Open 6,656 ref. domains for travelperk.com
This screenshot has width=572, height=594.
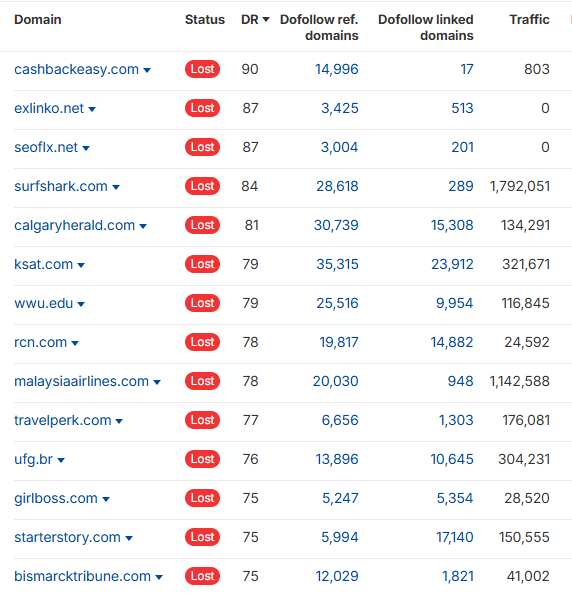(x=340, y=420)
